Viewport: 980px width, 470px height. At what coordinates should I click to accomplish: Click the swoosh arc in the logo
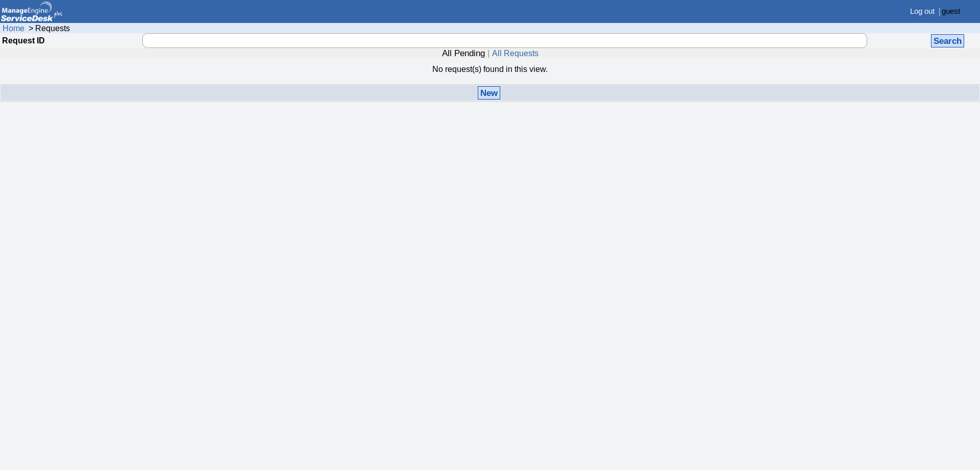click(47, 5)
